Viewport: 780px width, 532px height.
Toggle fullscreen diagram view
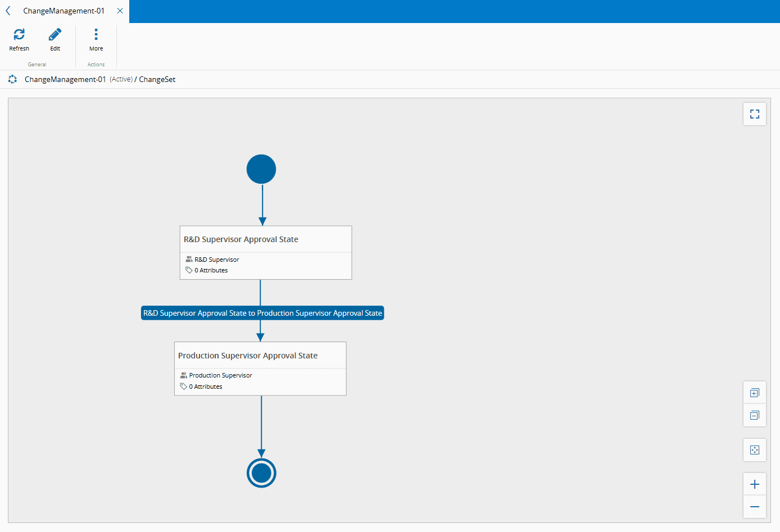tap(755, 114)
